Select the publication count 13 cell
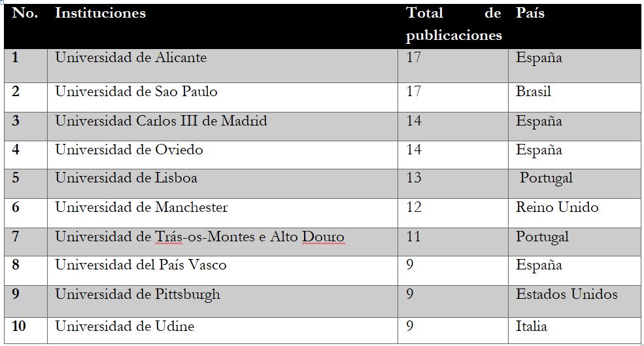Image resolution: width=644 pixels, height=346 pixels. 453,184
